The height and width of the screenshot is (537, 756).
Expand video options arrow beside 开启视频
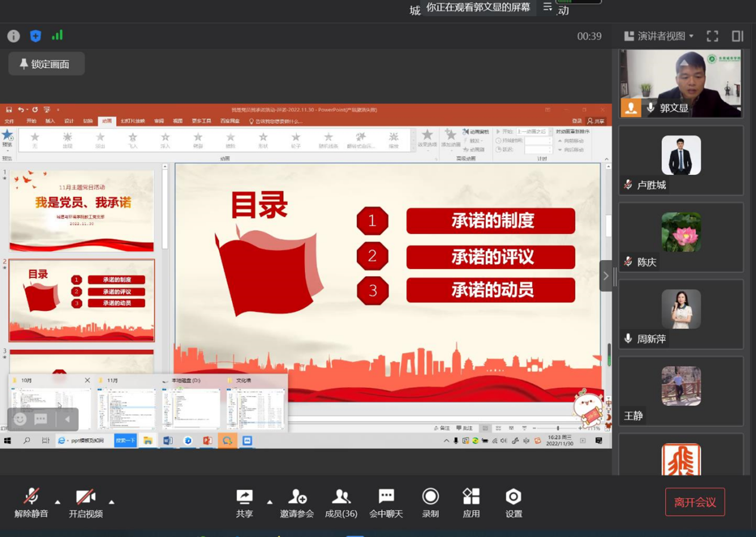[x=112, y=502]
